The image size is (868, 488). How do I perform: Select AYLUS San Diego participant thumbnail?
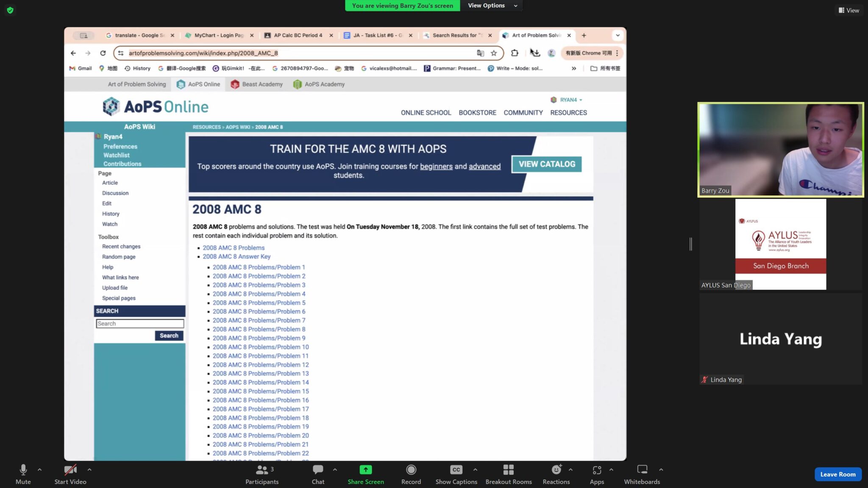click(780, 244)
